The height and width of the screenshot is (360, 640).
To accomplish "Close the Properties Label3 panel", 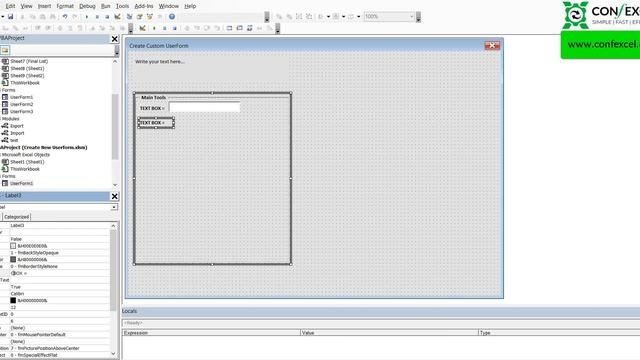I will click(x=115, y=196).
